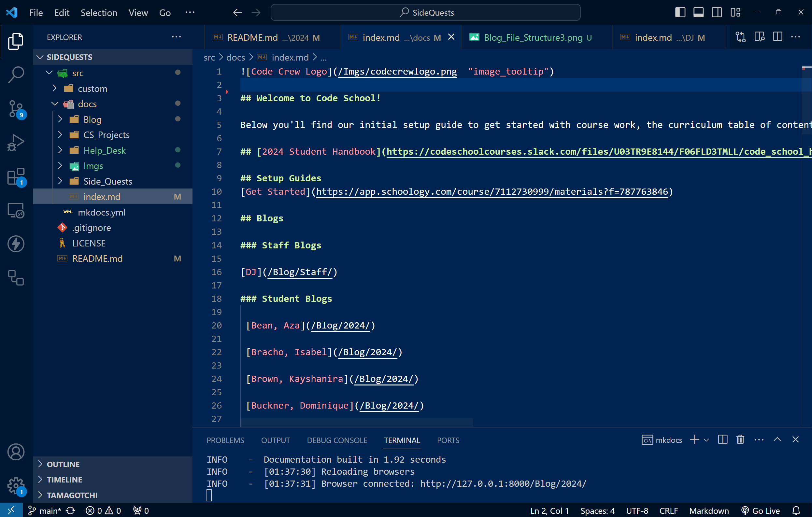Toggle the Split Editor icon
This screenshot has height=517, width=812.
pyautogui.click(x=778, y=37)
